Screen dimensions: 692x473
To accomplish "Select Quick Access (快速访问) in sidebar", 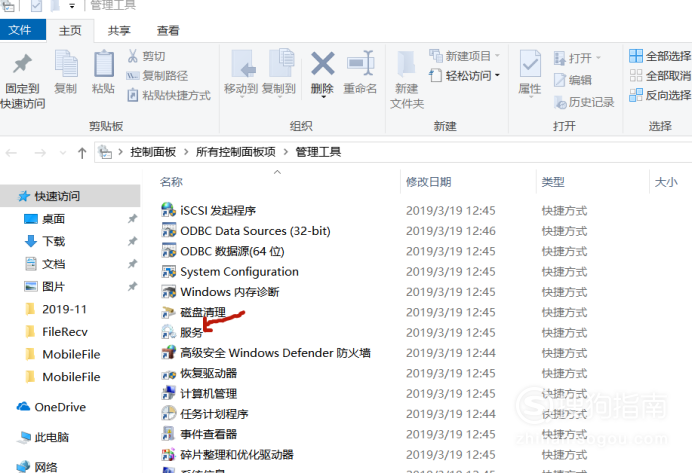I will (x=71, y=196).
